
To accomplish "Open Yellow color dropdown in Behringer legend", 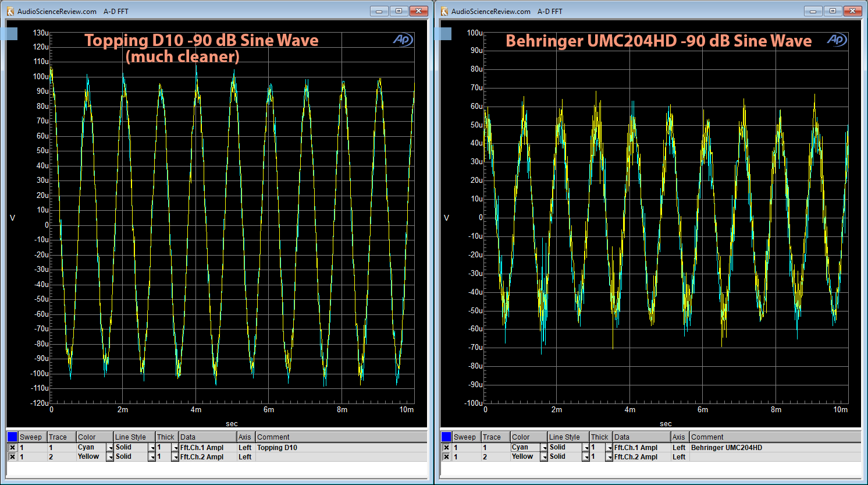I will click(x=543, y=457).
